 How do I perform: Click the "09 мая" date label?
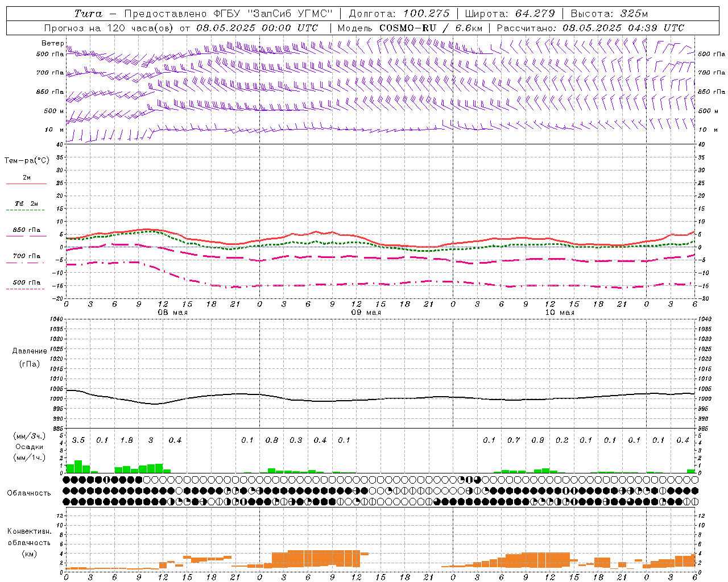point(366,313)
